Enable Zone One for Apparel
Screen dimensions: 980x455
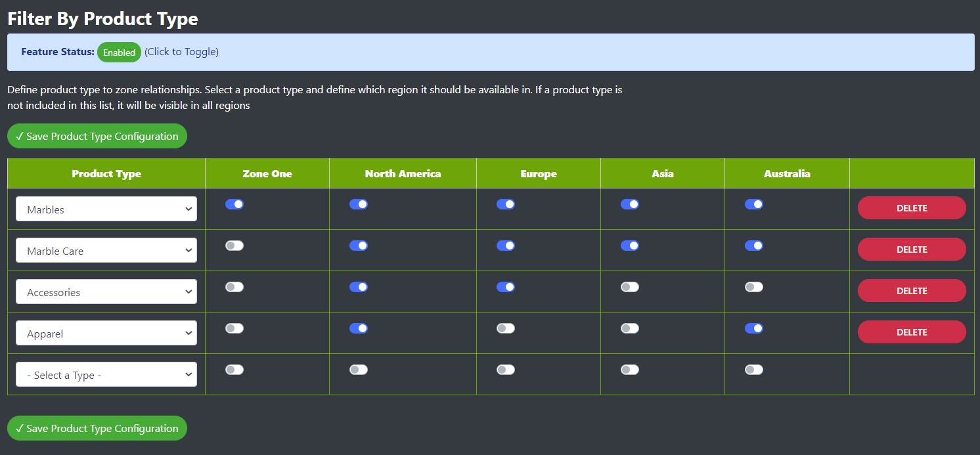234,328
